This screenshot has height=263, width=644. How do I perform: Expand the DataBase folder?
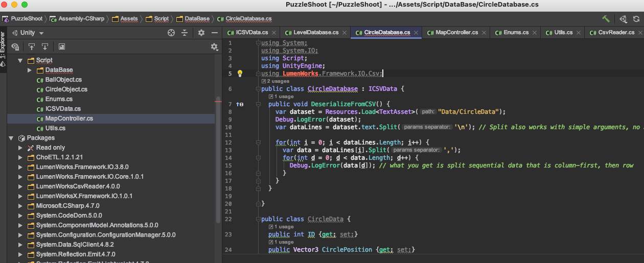coord(30,70)
